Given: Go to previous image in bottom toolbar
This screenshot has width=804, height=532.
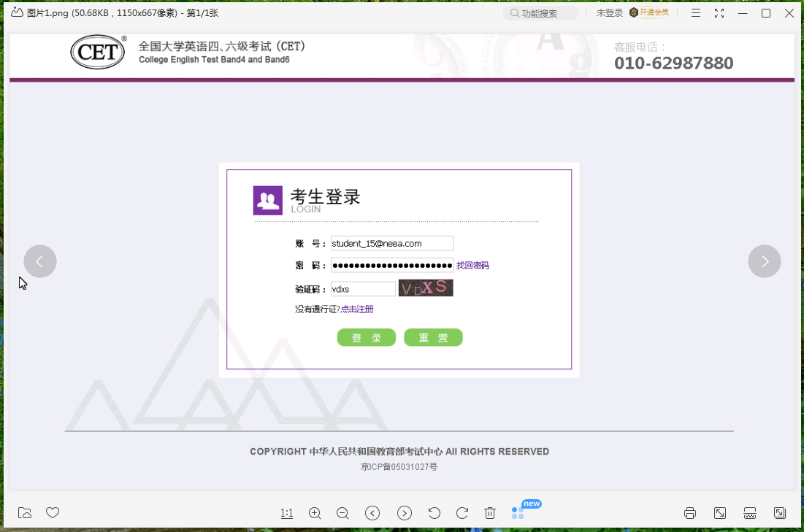Looking at the screenshot, I should (x=372, y=513).
